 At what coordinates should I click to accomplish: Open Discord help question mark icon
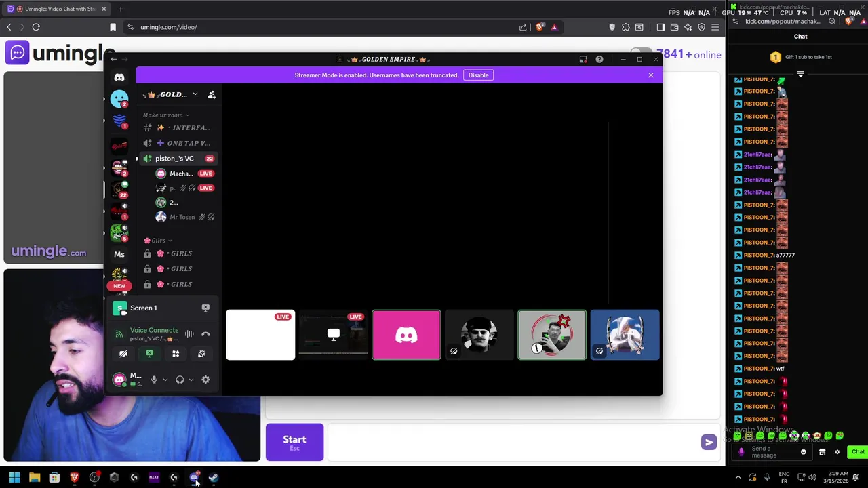pos(599,60)
